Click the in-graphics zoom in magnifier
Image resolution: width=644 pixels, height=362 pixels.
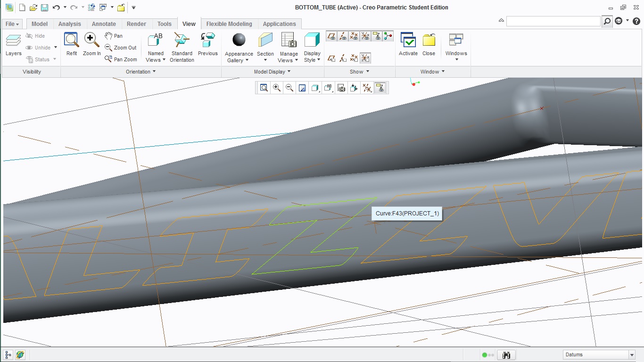(x=277, y=88)
